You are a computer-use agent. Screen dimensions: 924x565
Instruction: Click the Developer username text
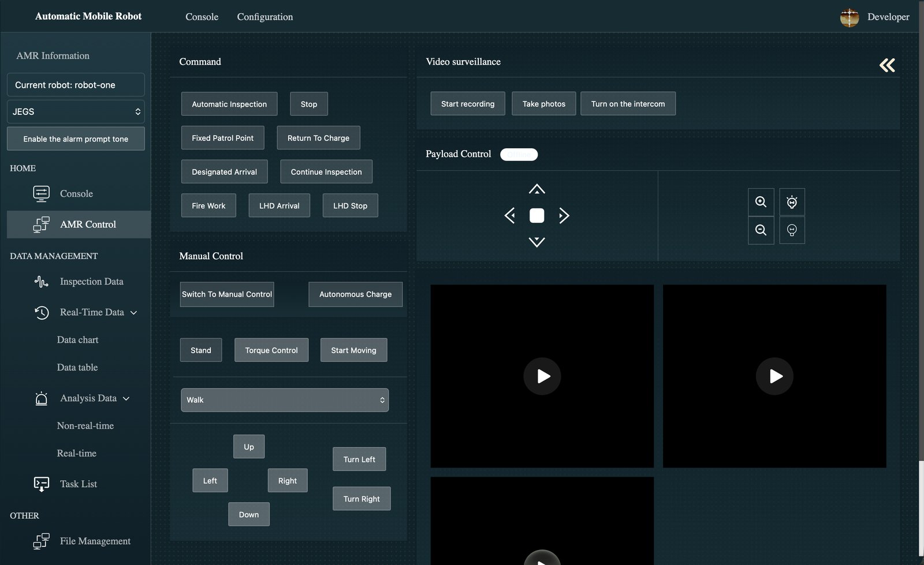[888, 17]
